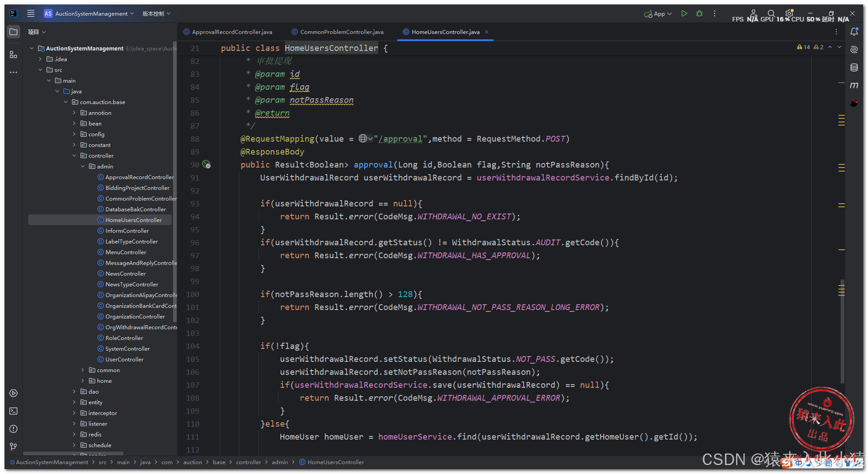The height and width of the screenshot is (474, 868).
Task: Open the Maven tool window icon
Action: click(854, 85)
